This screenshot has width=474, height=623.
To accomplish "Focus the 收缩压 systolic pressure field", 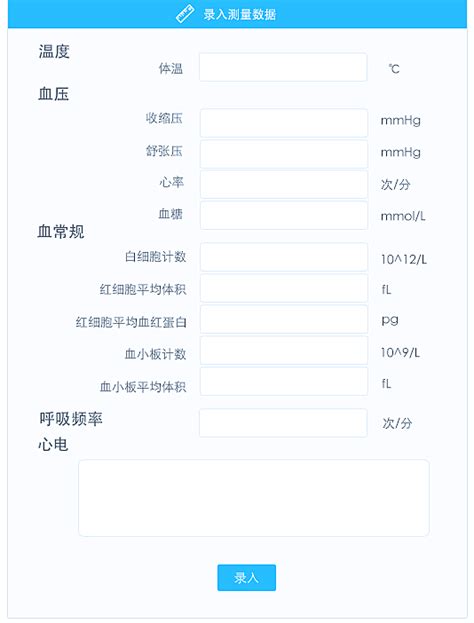I will click(x=284, y=123).
